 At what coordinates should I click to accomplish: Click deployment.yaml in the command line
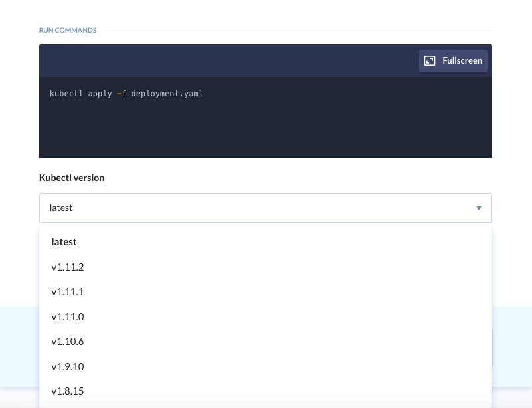pyautogui.click(x=167, y=94)
